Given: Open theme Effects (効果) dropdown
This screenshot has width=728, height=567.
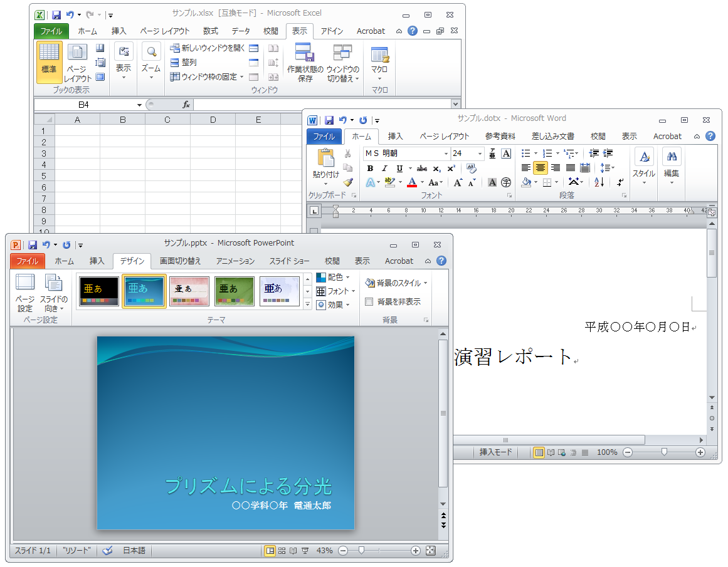Looking at the screenshot, I should [x=333, y=305].
